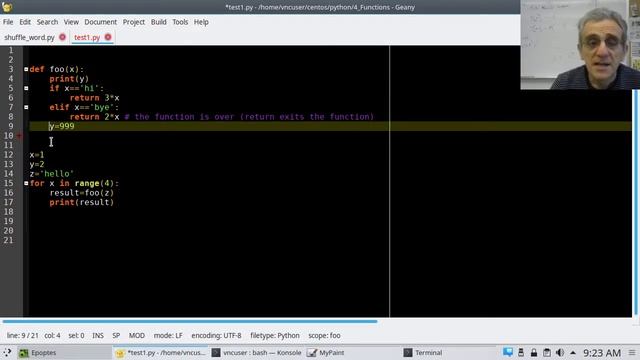Image resolution: width=640 pixels, height=360 pixels.
Task: Open the Help menu
Action: pyautogui.click(x=201, y=22)
